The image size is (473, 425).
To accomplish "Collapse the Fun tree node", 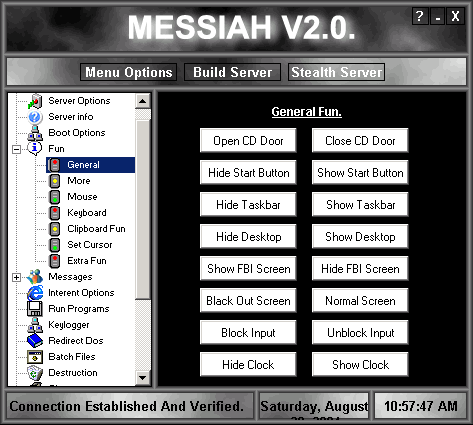I will pos(16,149).
